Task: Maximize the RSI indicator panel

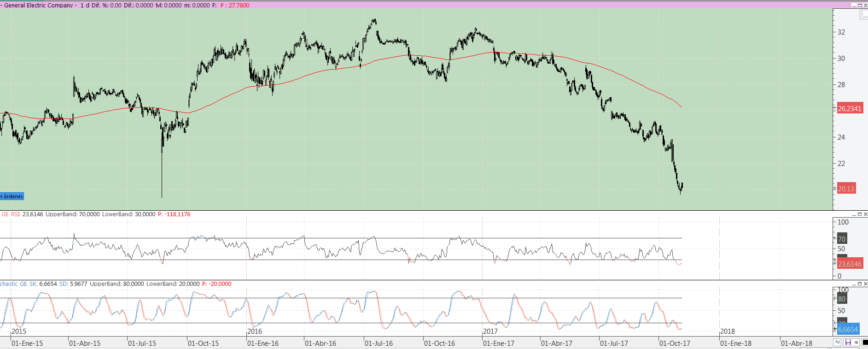Action: click(x=860, y=214)
